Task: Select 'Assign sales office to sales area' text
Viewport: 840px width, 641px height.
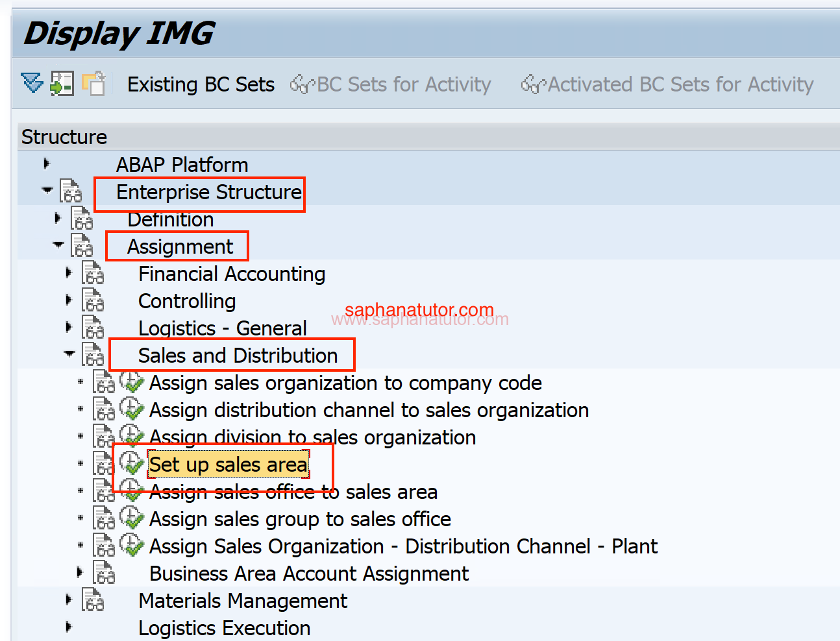Action: tap(293, 492)
